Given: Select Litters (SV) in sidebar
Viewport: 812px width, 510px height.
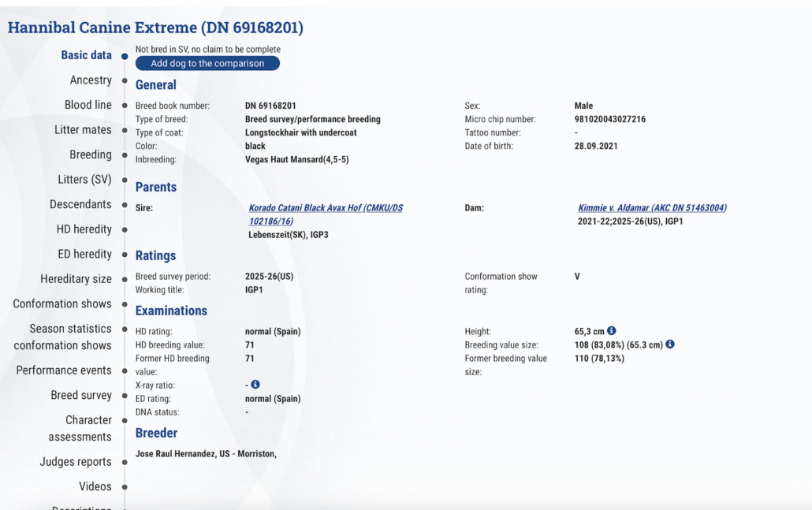Looking at the screenshot, I should point(84,180).
